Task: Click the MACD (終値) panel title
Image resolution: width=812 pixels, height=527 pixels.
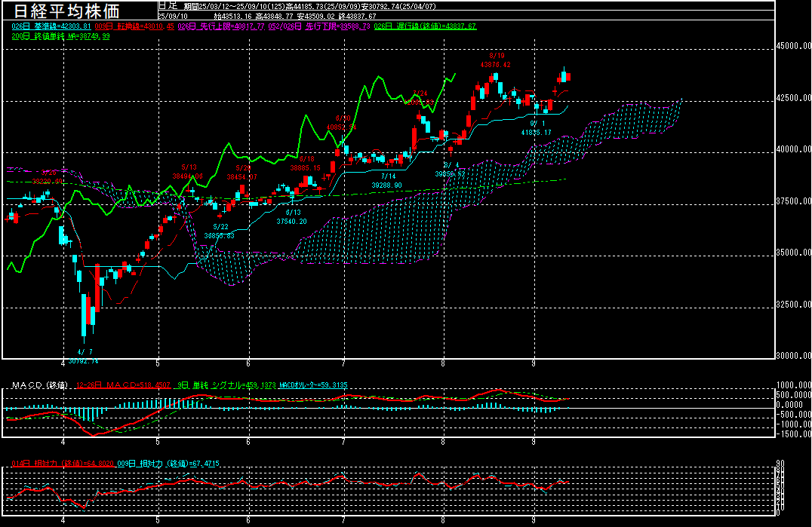Action: click(x=40, y=385)
